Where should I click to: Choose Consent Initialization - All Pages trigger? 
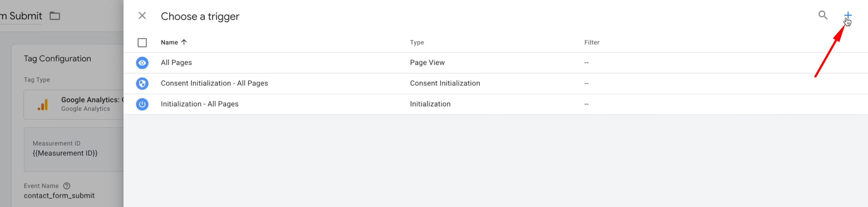click(214, 83)
